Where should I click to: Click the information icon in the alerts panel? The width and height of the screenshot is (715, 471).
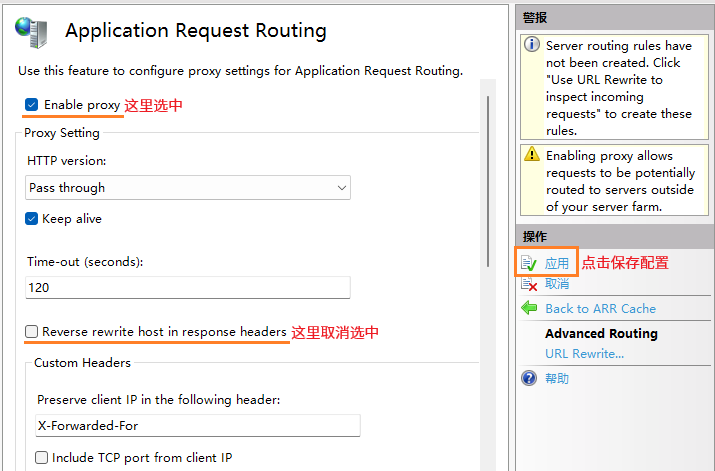click(532, 45)
